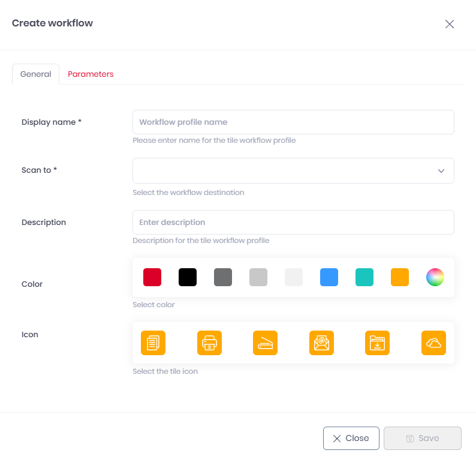Open the Scan to dropdown
The height and width of the screenshot is (462, 476).
coord(293,170)
